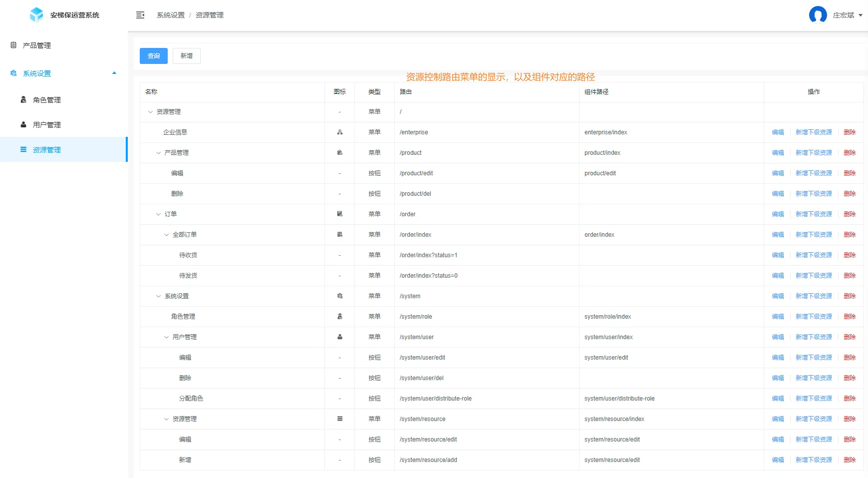This screenshot has width=868, height=478.
Task: Click the user avatar icon
Action: [x=818, y=15]
